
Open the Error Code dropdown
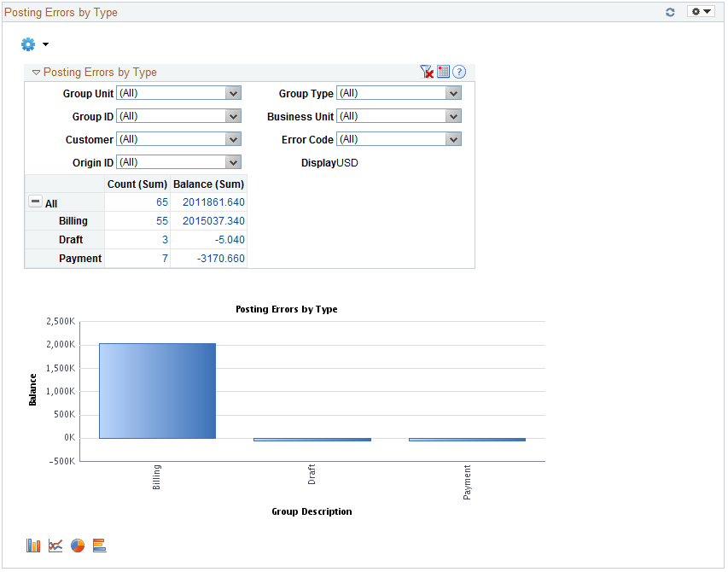399,139
